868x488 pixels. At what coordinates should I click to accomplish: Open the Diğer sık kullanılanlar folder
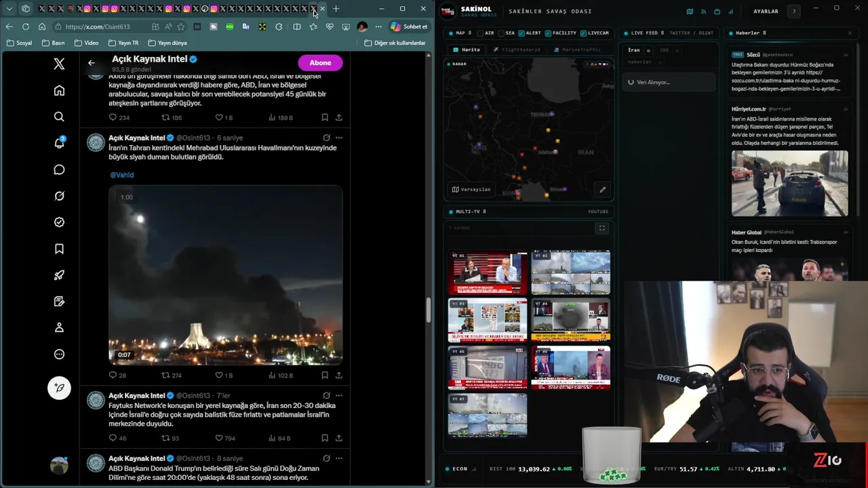click(395, 43)
